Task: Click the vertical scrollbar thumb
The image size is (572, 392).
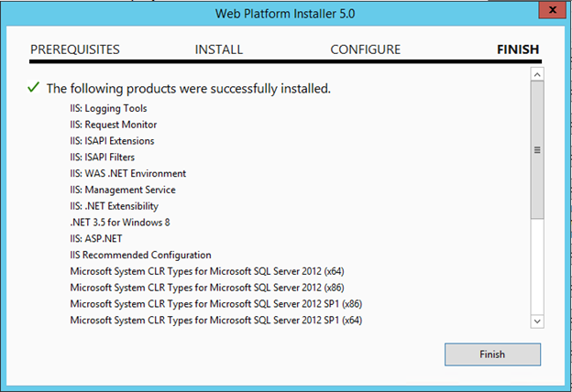Action: tap(537, 150)
